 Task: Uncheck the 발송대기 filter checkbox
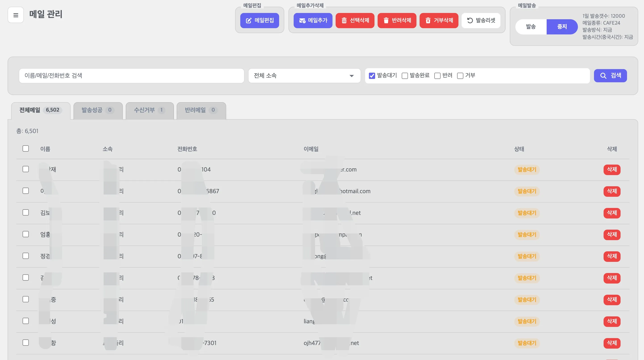[x=372, y=76]
